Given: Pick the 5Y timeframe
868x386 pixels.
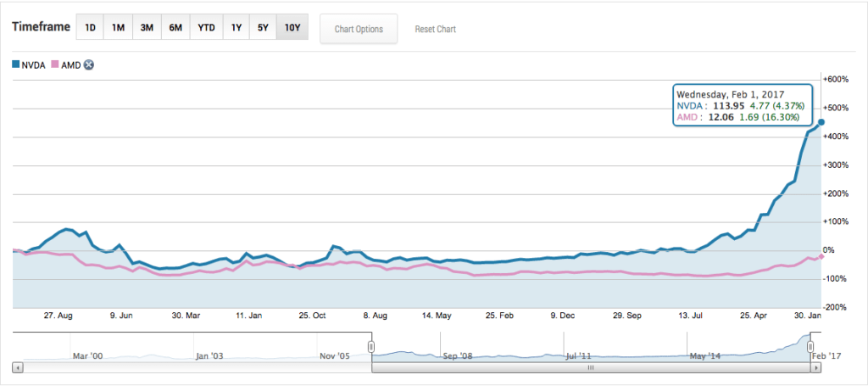Looking at the screenshot, I should (264, 28).
